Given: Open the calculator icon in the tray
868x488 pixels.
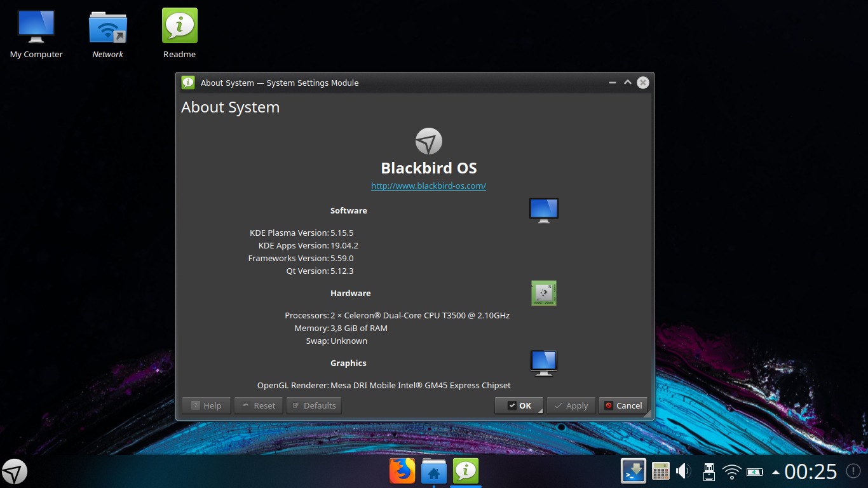Looking at the screenshot, I should coord(661,471).
